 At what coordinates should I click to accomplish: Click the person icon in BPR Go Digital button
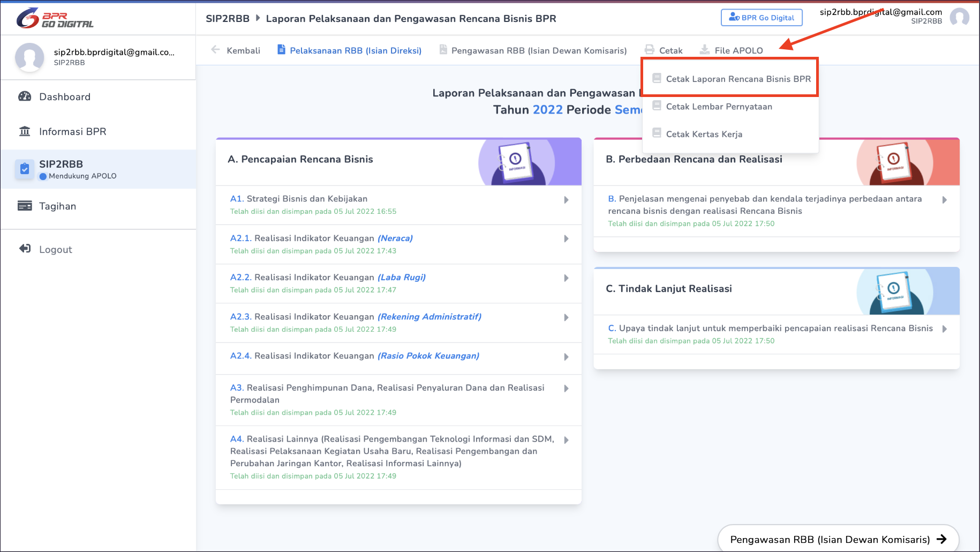(734, 17)
